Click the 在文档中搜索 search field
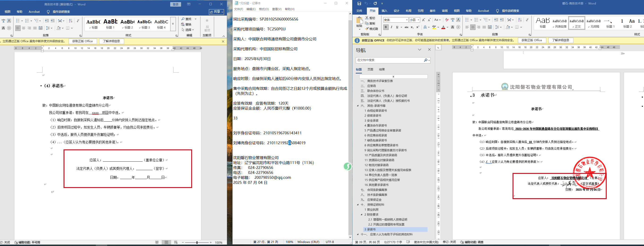The height and width of the screenshot is (246, 644). pos(390,60)
